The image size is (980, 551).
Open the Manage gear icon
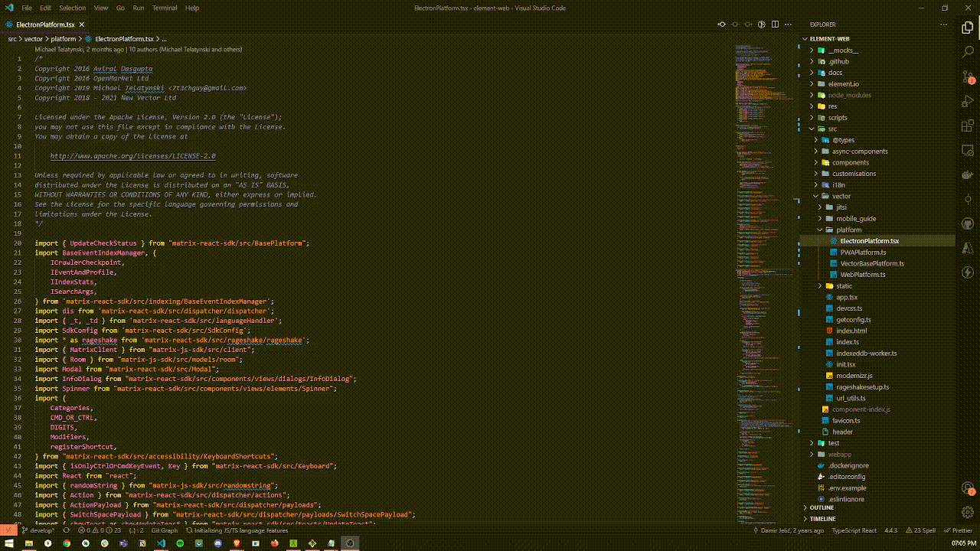coord(967,513)
